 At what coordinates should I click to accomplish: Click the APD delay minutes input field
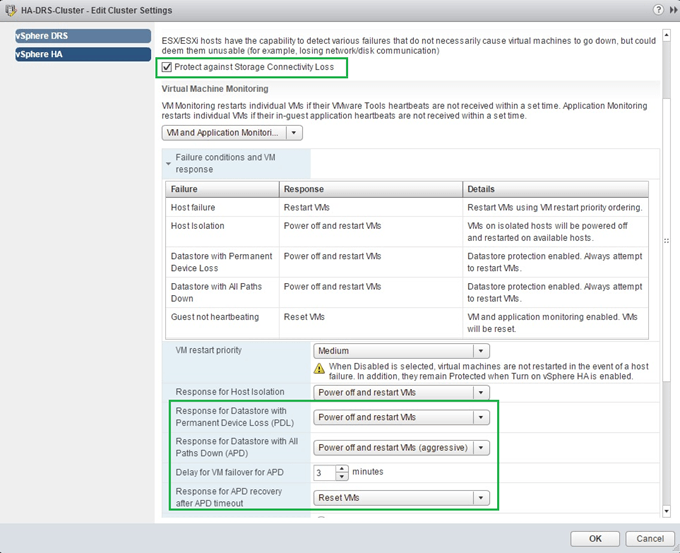pos(325,473)
